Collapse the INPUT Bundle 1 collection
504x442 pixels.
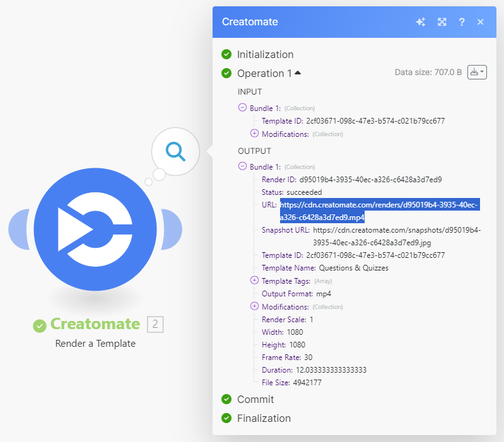click(x=242, y=108)
